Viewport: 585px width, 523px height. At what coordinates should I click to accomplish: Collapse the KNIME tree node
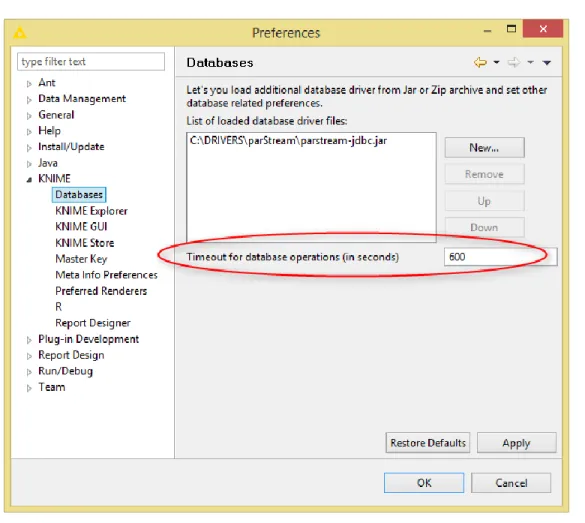[29, 180]
